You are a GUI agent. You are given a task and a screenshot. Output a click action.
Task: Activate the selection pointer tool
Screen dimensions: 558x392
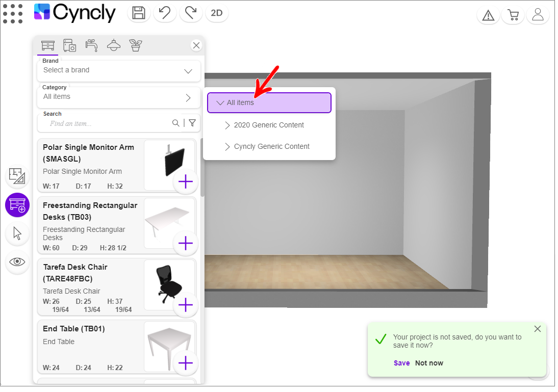point(17,233)
